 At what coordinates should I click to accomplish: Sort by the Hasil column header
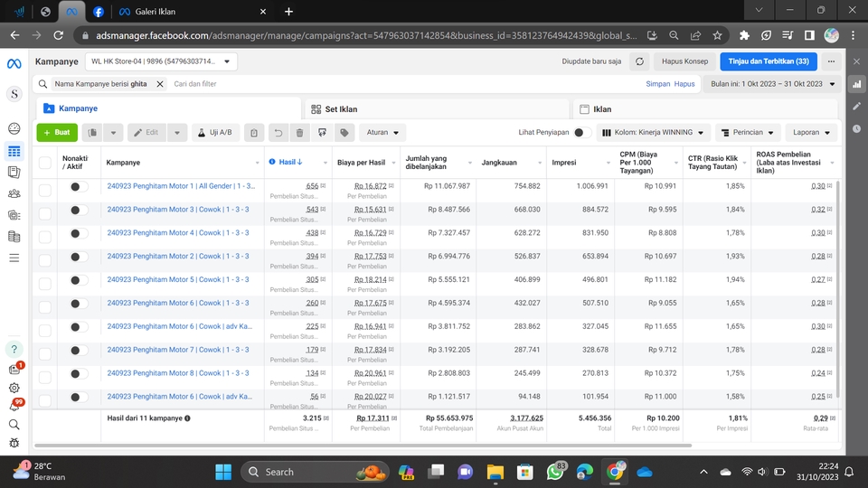point(290,162)
